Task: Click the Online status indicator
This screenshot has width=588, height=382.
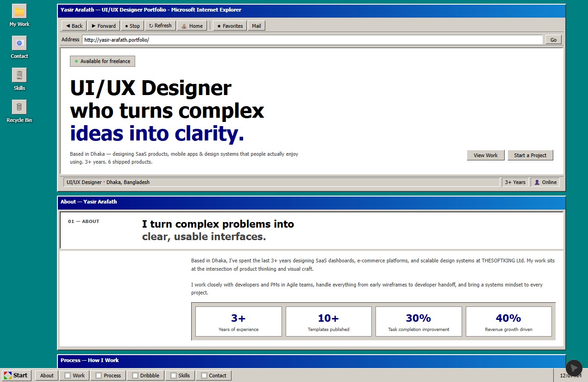Action: pos(545,182)
